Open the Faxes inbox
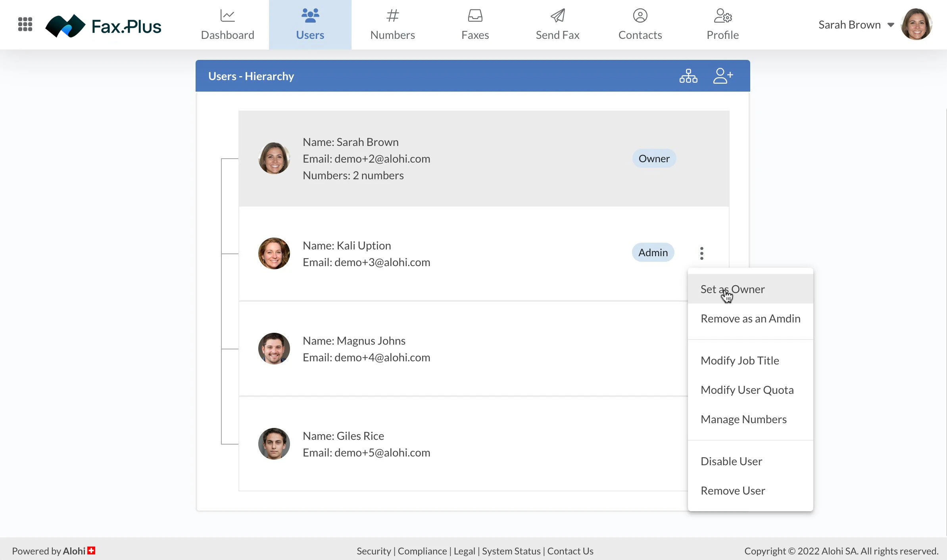947x560 pixels. tap(475, 25)
